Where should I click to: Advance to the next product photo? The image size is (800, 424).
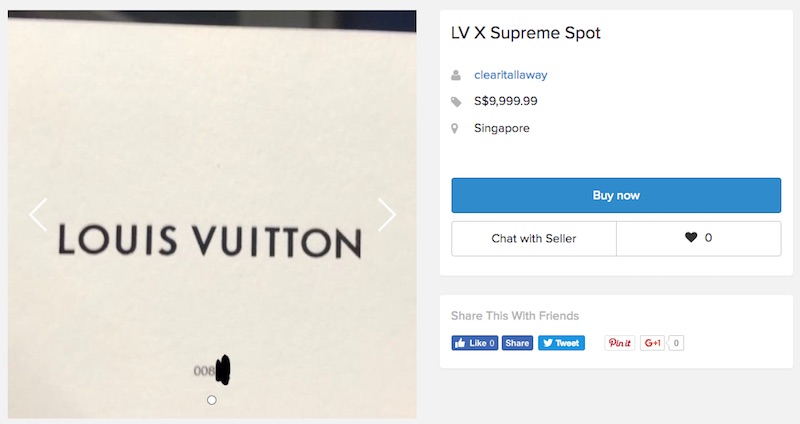tap(386, 214)
